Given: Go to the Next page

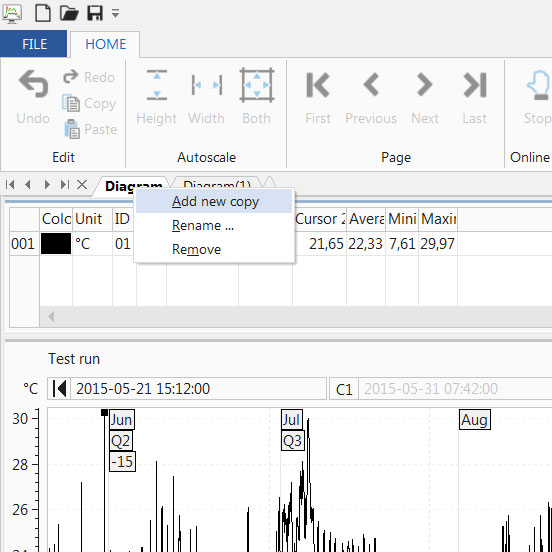Looking at the screenshot, I should [x=425, y=97].
